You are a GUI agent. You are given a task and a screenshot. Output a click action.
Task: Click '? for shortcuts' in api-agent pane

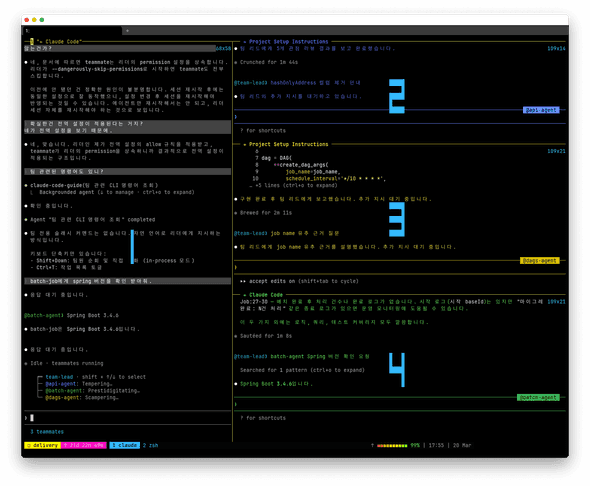263,131
